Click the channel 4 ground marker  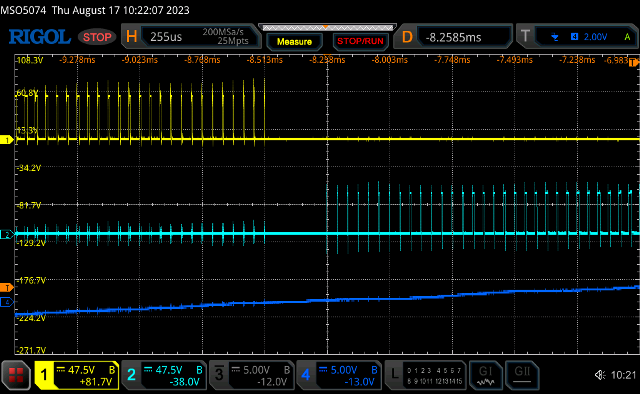[x=7, y=302]
